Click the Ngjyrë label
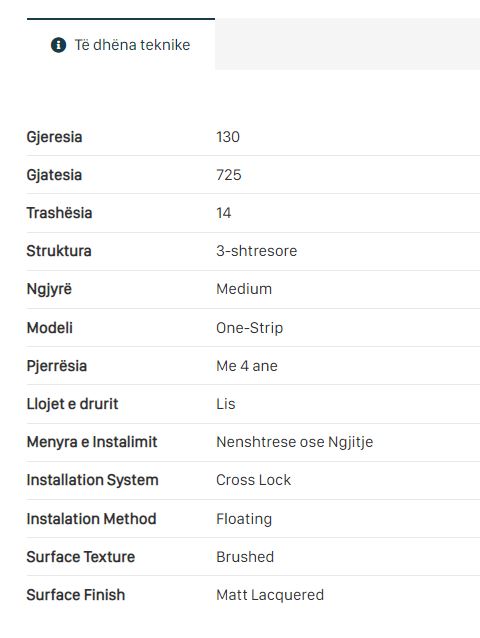480x638 pixels. pos(49,289)
